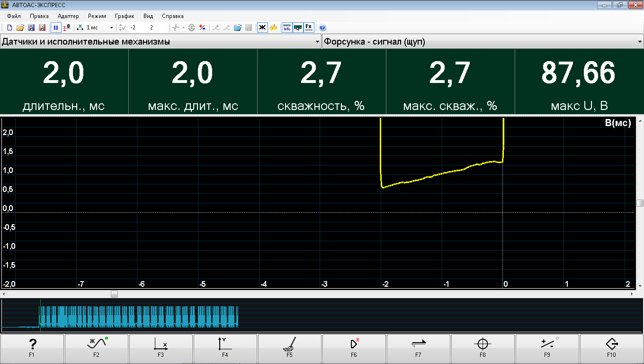Open the Правка menu
This screenshot has width=644, height=364.
coord(39,16)
